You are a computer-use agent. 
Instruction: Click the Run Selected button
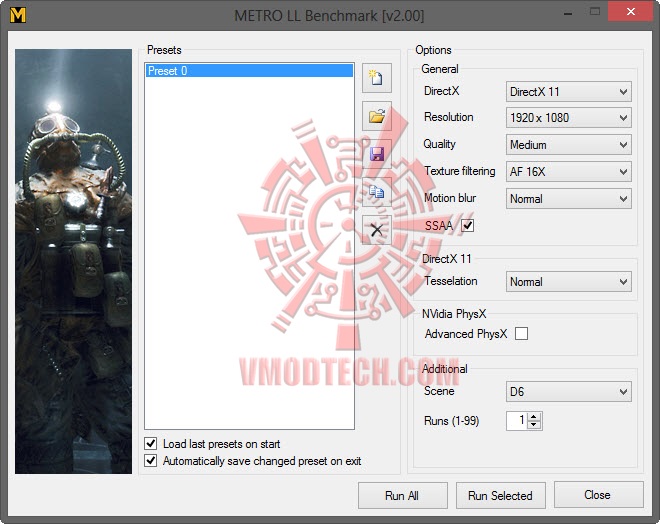tap(500, 495)
